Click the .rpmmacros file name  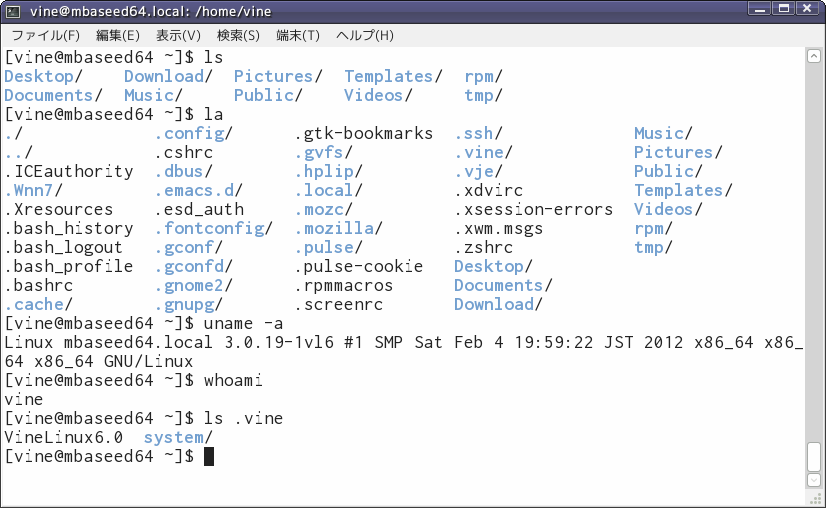(x=344, y=286)
